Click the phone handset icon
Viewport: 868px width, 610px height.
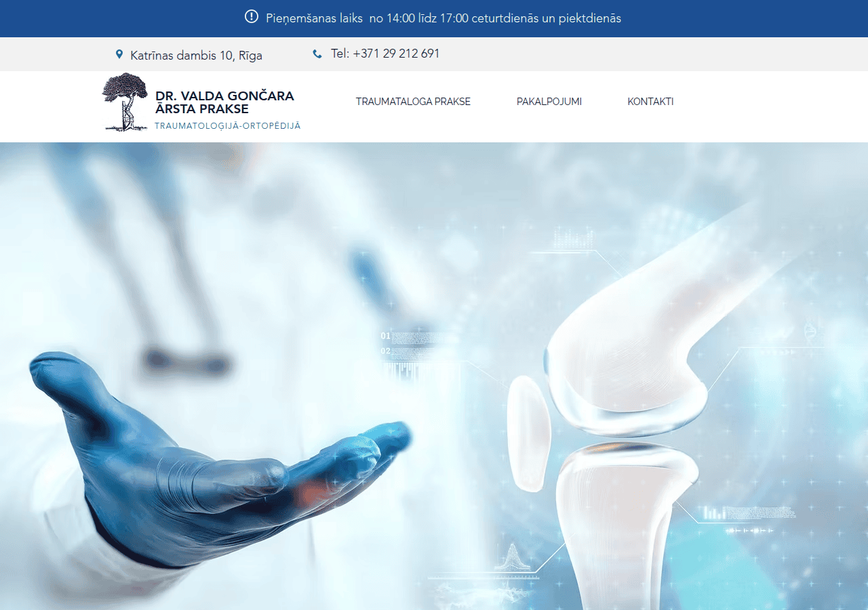click(x=317, y=54)
